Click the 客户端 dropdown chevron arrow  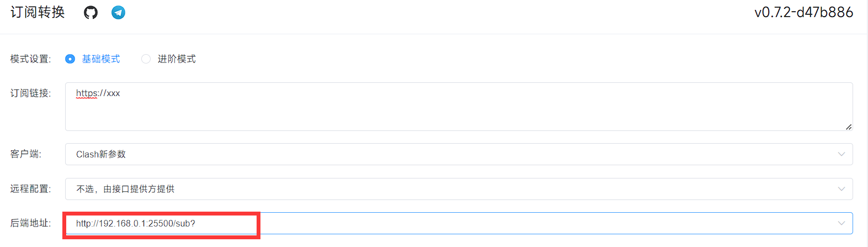(841, 154)
